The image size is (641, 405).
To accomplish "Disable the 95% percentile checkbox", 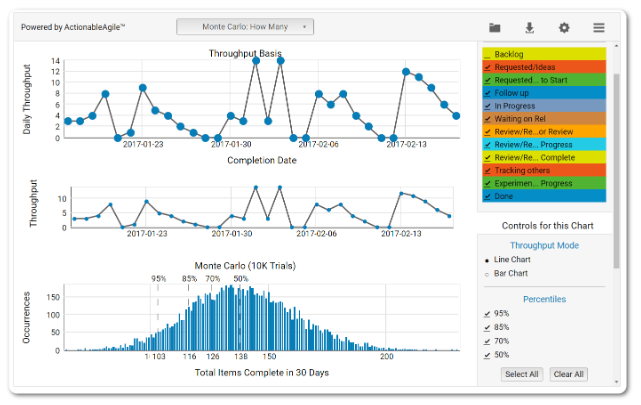I will click(x=487, y=313).
